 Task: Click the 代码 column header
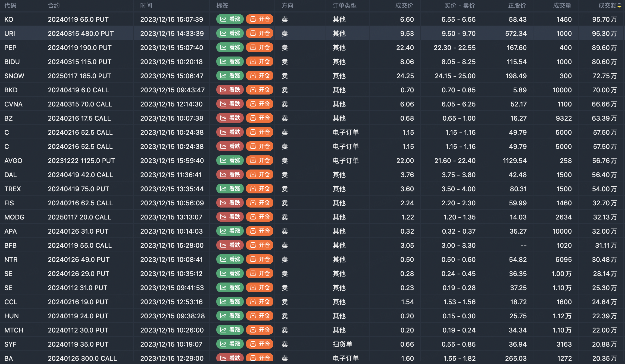10,6
